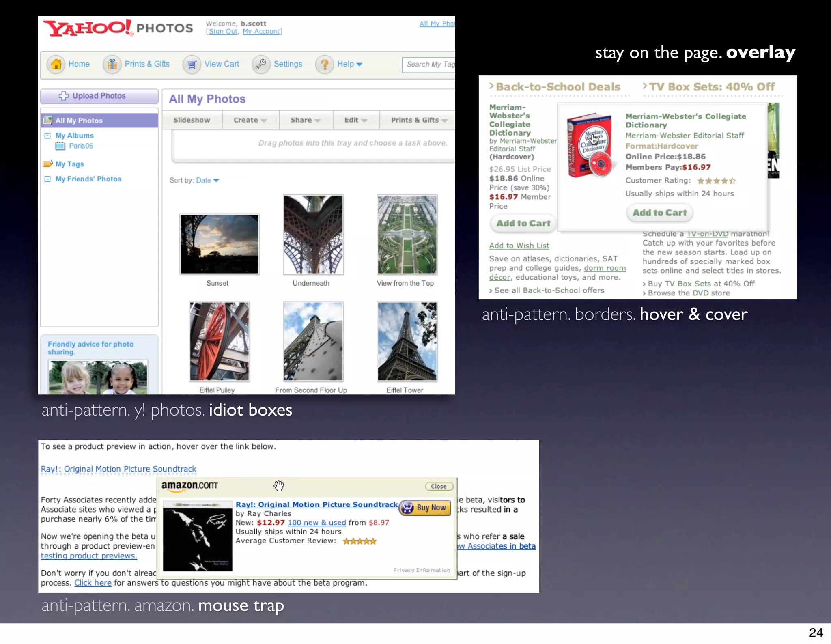831x644 pixels.
Task: Click the My Tags tag icon
Action: (x=48, y=164)
